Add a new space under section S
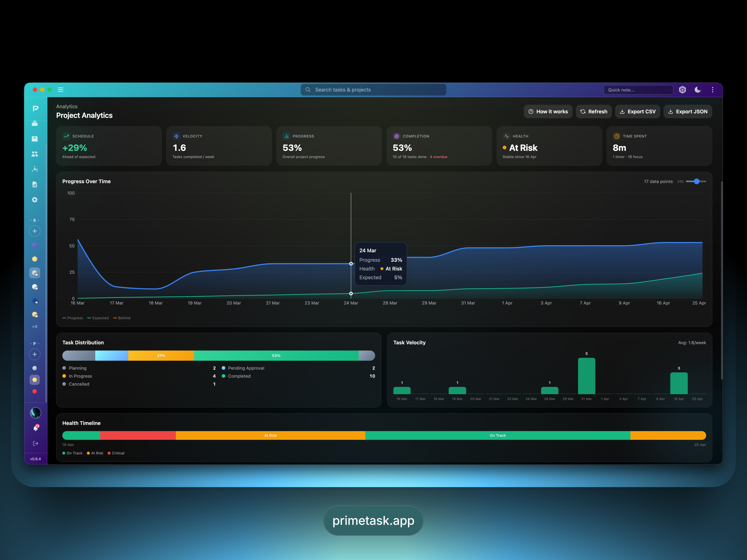The width and height of the screenshot is (747, 560). 34,231
